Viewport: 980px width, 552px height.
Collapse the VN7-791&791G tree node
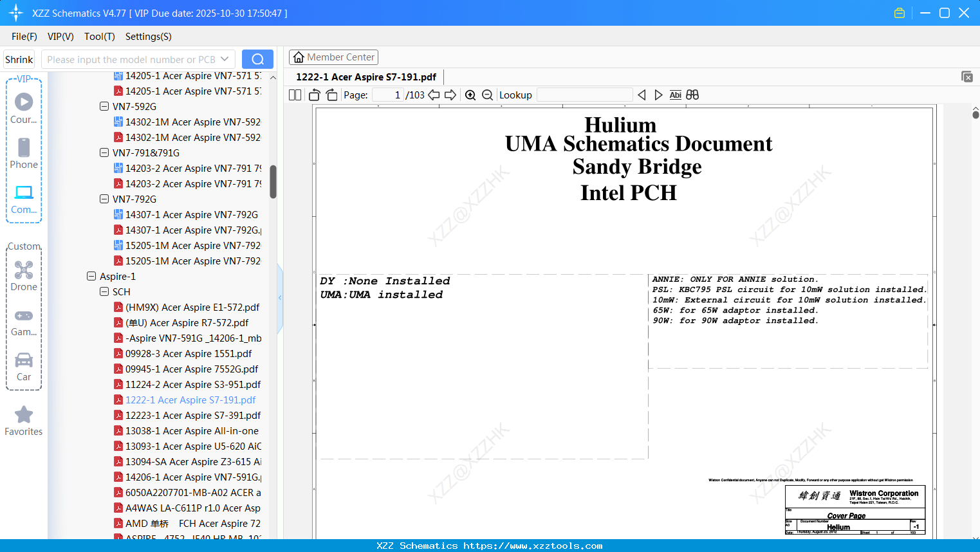click(x=104, y=153)
